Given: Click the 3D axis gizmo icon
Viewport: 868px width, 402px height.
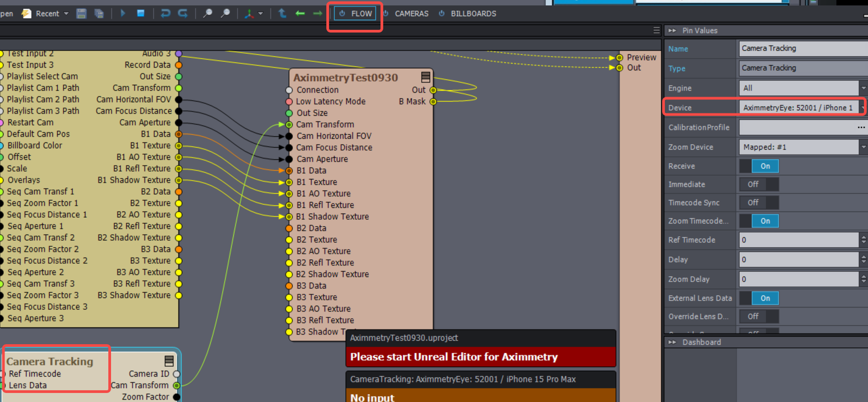Looking at the screenshot, I should [x=249, y=14].
